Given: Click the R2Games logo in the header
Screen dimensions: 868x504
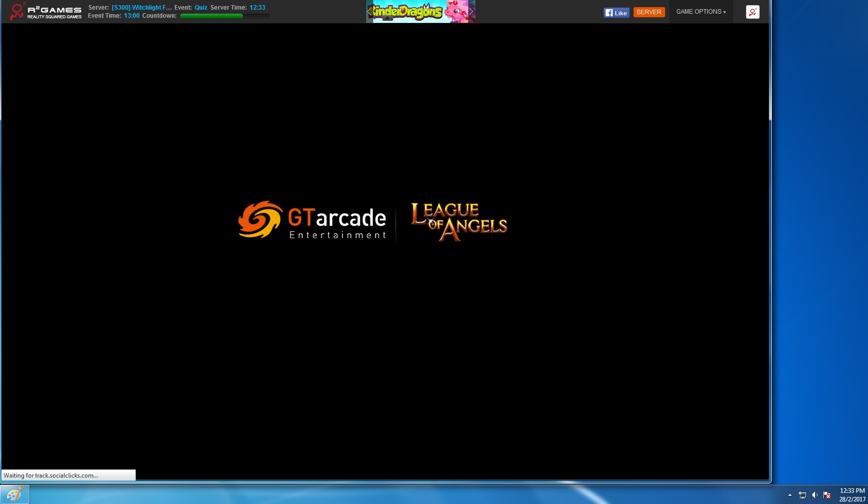Looking at the screenshot, I should click(45, 12).
